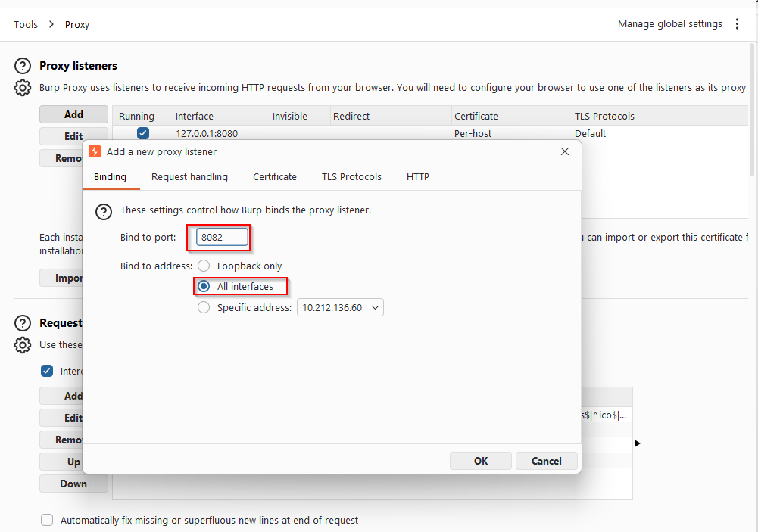758x532 pixels.
Task: Cancel adding the proxy listener
Action: point(546,461)
